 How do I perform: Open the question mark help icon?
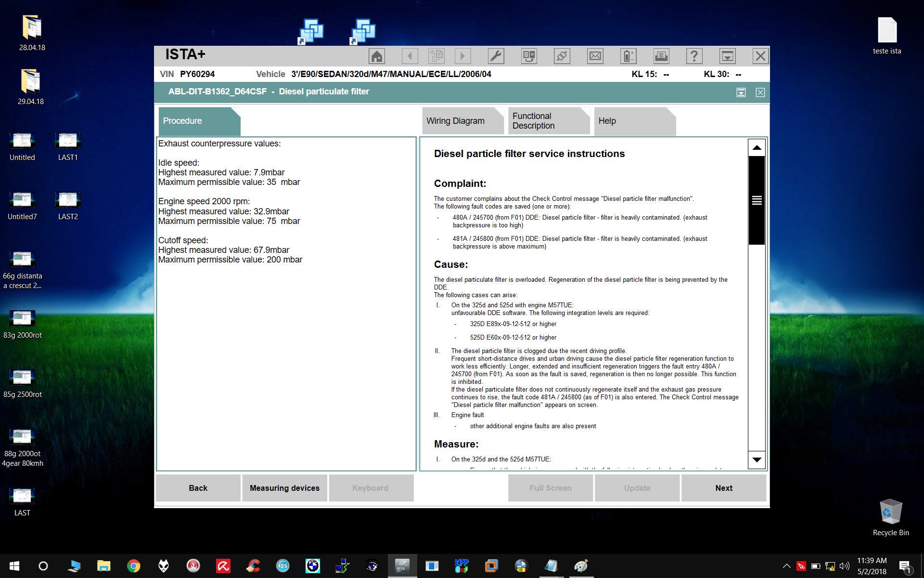694,56
